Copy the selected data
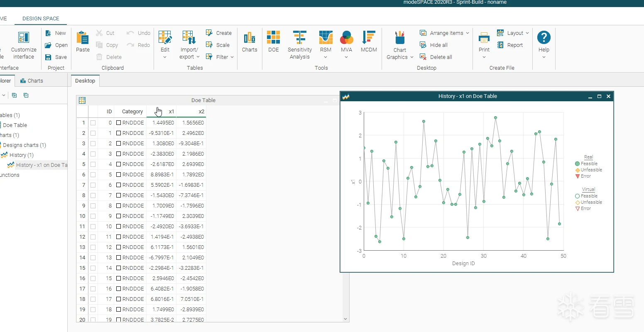 click(x=107, y=45)
